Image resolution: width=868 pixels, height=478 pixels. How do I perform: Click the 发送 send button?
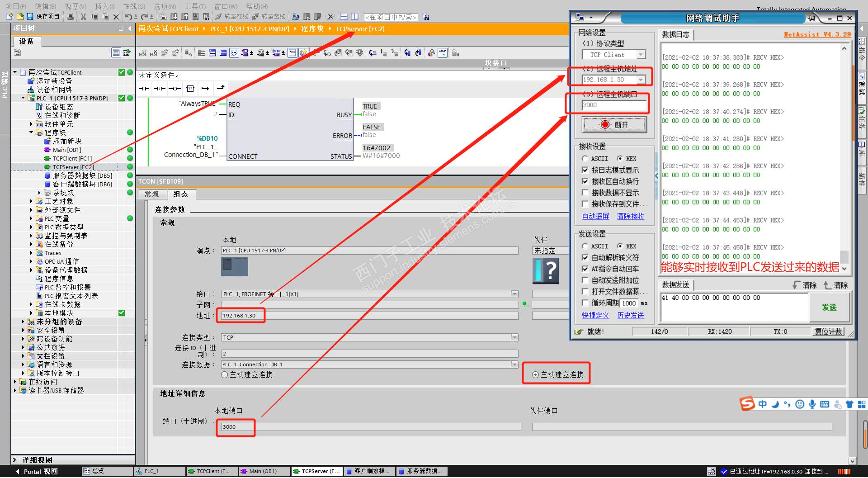[830, 307]
